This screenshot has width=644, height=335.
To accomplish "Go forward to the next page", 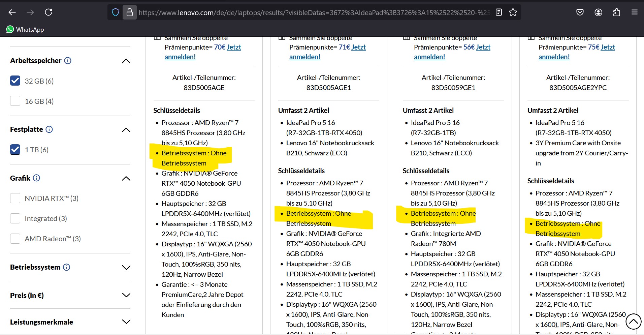I will (30, 12).
